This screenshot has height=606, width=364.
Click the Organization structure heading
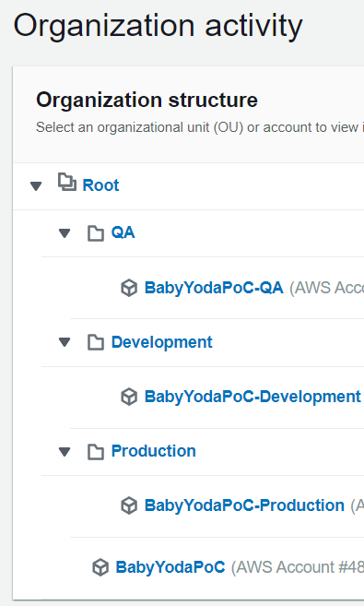point(147,101)
